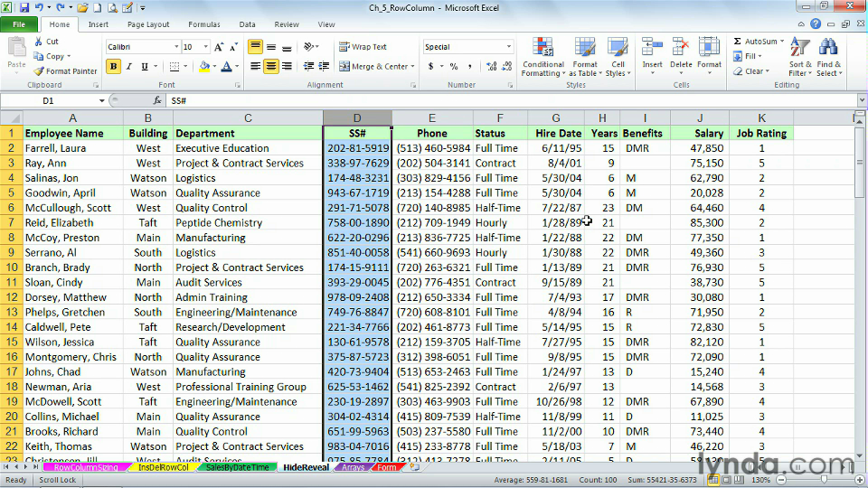Viewport: 868px width, 488px height.
Task: Click the Redo icon in Quick Access toolbar
Action: [61, 8]
